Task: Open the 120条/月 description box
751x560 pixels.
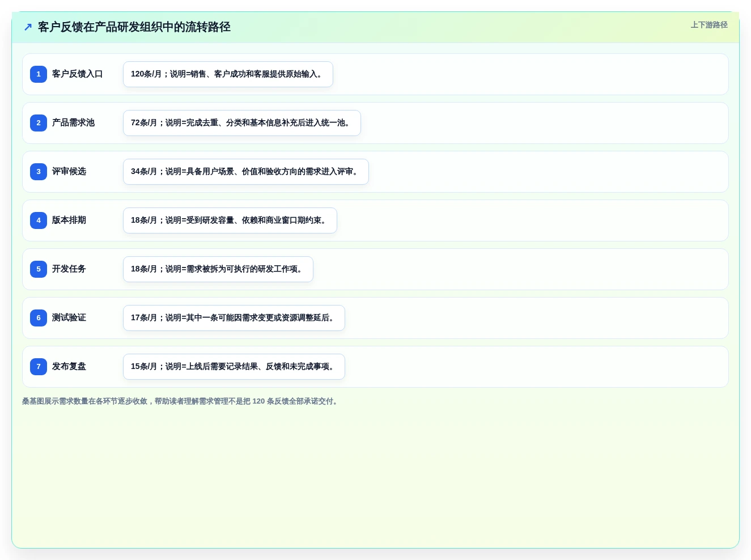Action: tap(228, 74)
